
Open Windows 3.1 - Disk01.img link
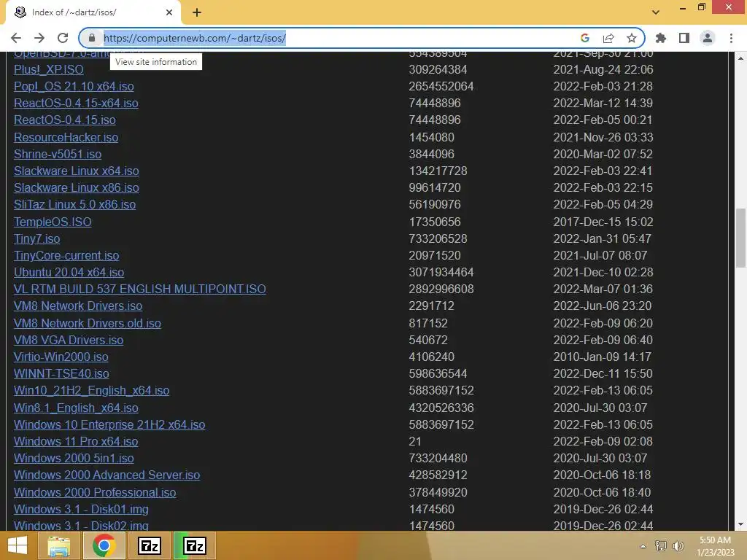[82, 509]
